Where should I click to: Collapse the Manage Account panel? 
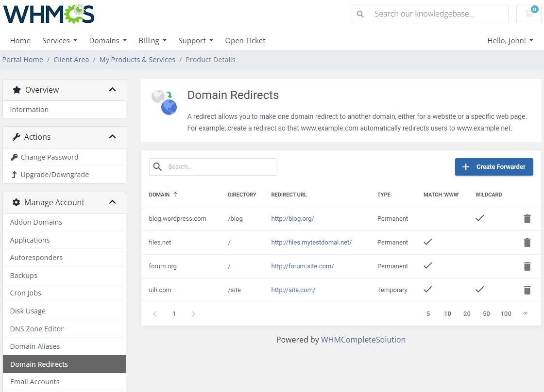coord(112,202)
